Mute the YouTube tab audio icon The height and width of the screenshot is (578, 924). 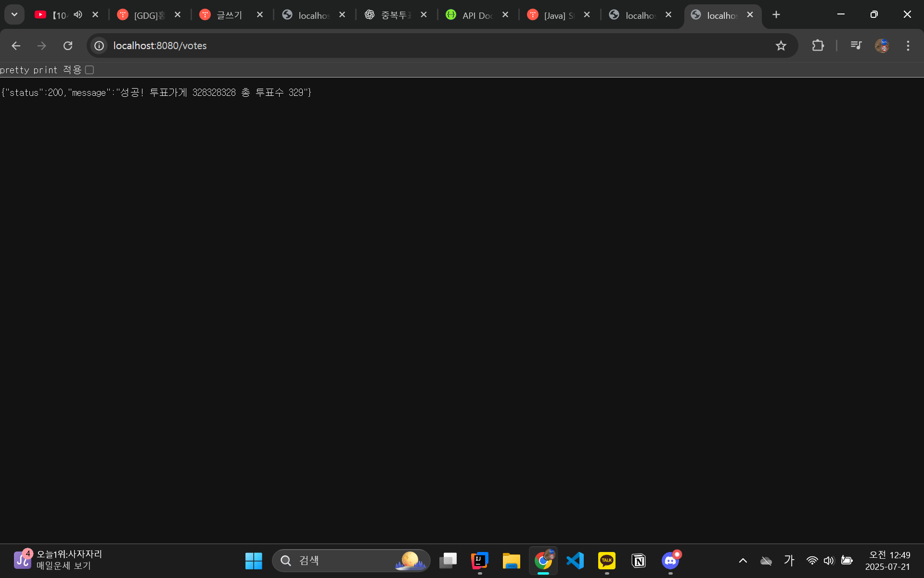tap(78, 15)
